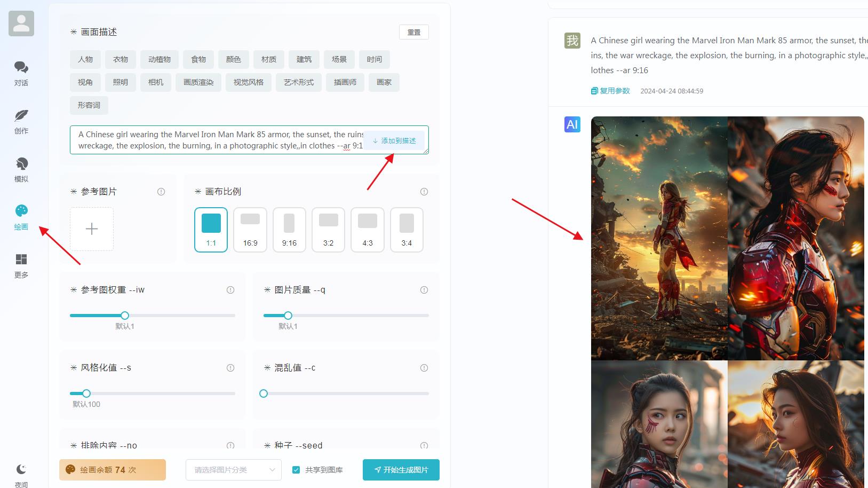Open the 食物 prompt tag category
Viewport: 868px width, 488px height.
198,59
